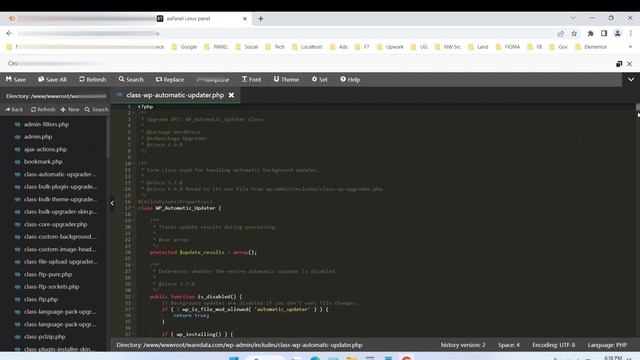Refresh the editor via top toolbar Refresh
The image size is (640, 360).
(x=93, y=80)
